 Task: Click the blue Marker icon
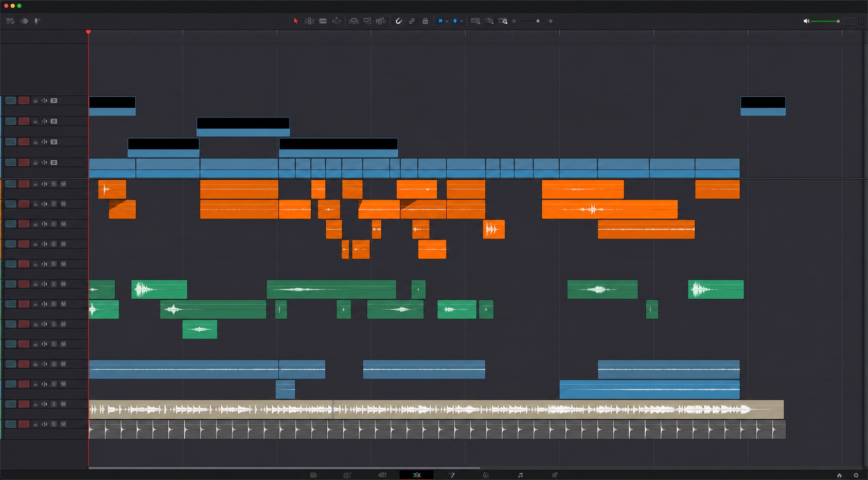pos(455,21)
